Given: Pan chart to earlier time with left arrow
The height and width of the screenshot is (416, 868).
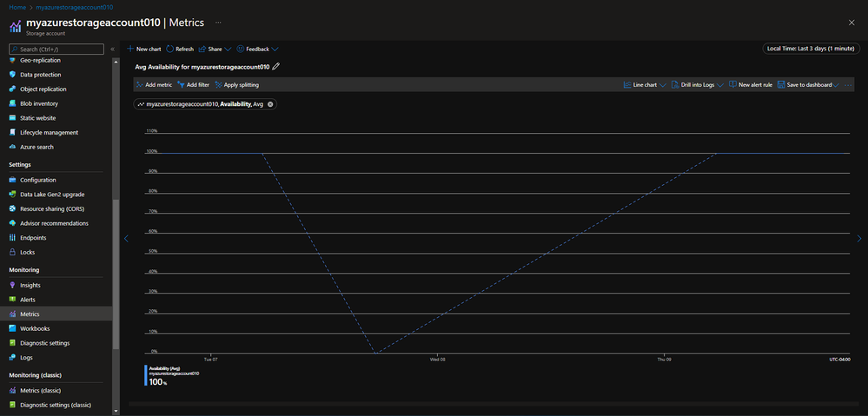Looking at the screenshot, I should 126,239.
